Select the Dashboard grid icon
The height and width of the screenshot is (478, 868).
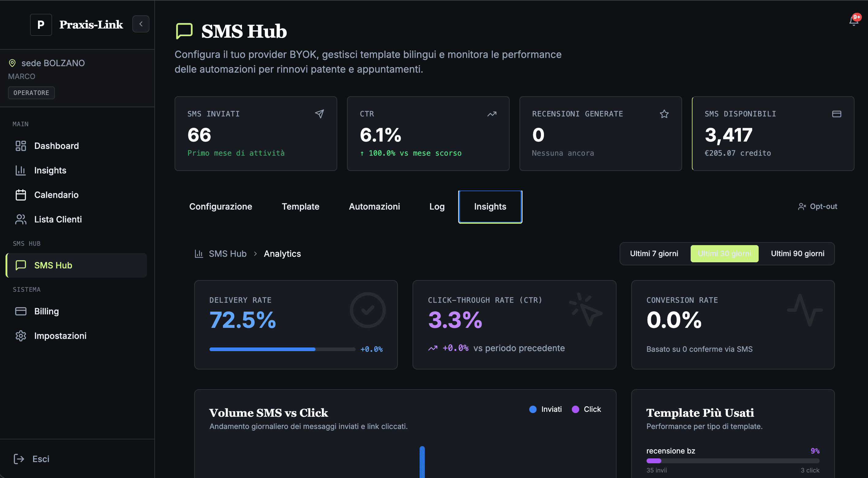[x=21, y=146]
